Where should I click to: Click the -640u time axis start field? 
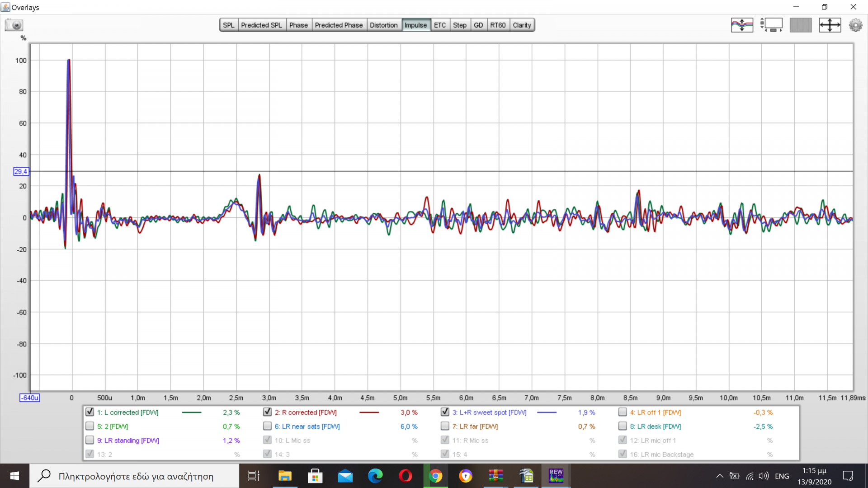point(29,398)
